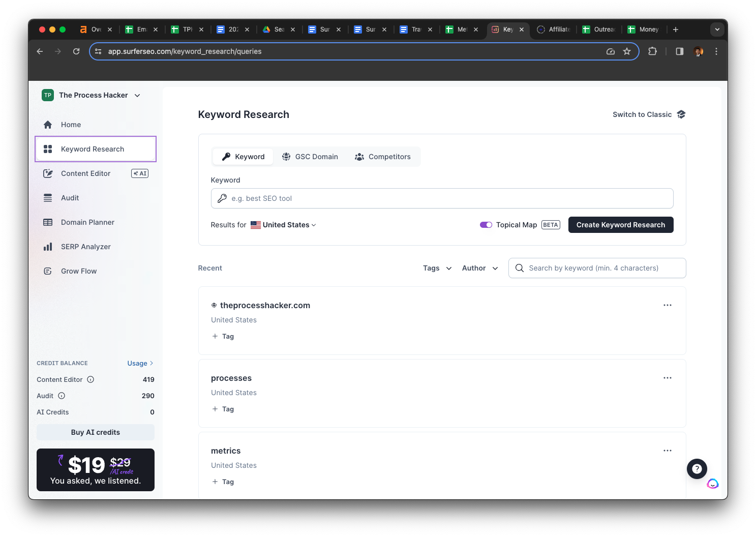Click the TP workspace logo icon

[x=48, y=95]
